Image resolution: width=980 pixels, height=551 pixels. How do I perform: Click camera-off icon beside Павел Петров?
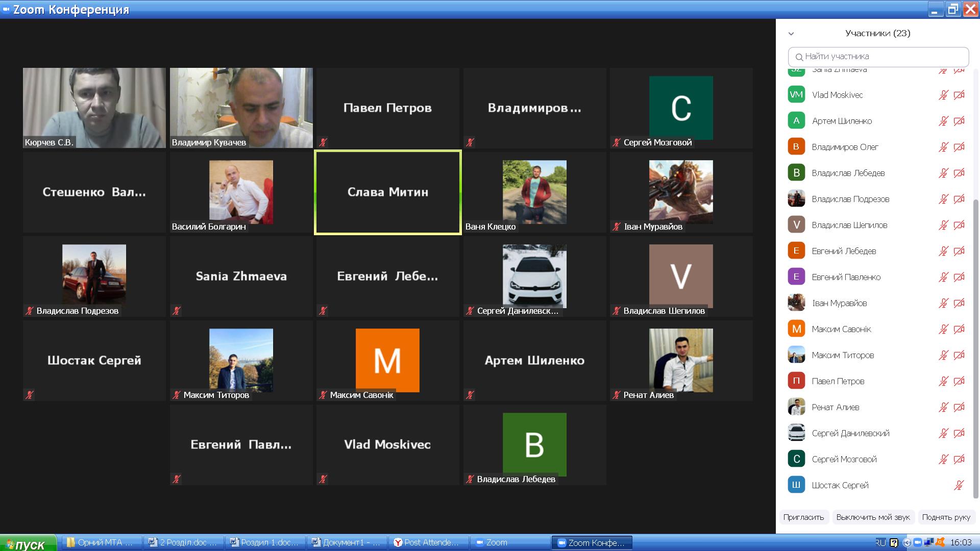959,381
